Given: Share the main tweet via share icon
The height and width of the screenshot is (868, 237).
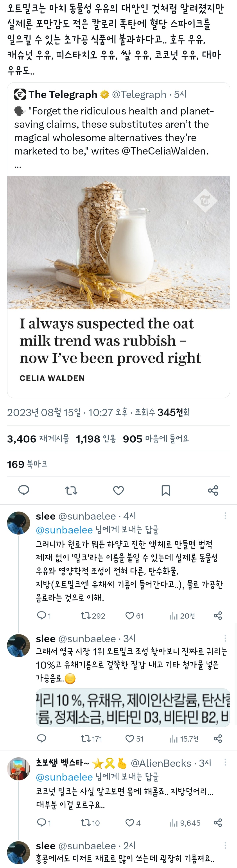Looking at the screenshot, I should pyautogui.click(x=213, y=490).
